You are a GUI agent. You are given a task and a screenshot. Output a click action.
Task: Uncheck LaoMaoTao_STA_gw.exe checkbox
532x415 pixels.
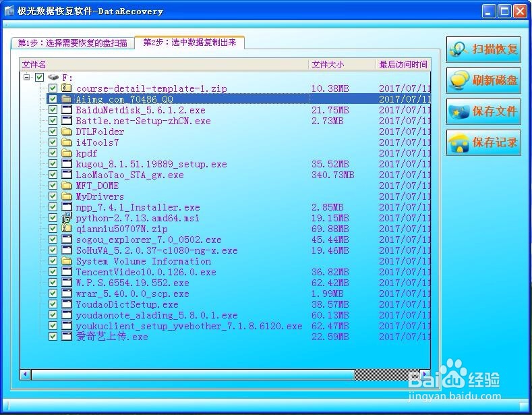53,175
